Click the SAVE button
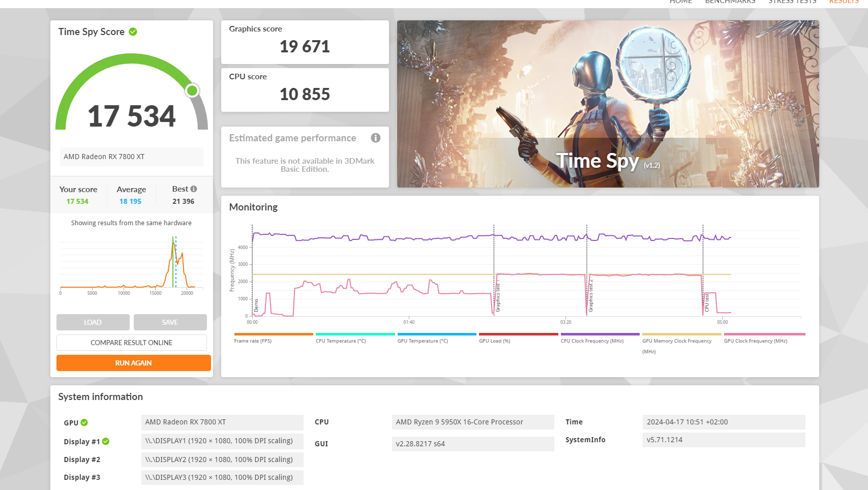This screenshot has height=490, width=868. 170,322
